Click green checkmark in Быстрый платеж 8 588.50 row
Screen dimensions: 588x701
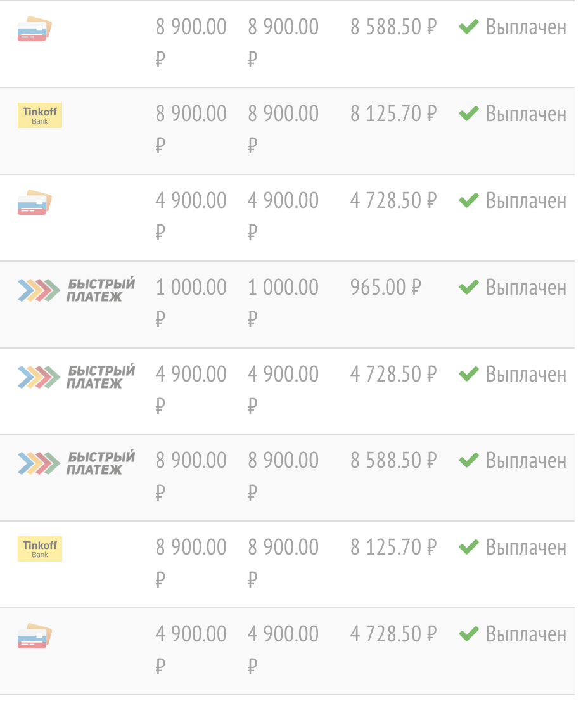click(x=468, y=461)
